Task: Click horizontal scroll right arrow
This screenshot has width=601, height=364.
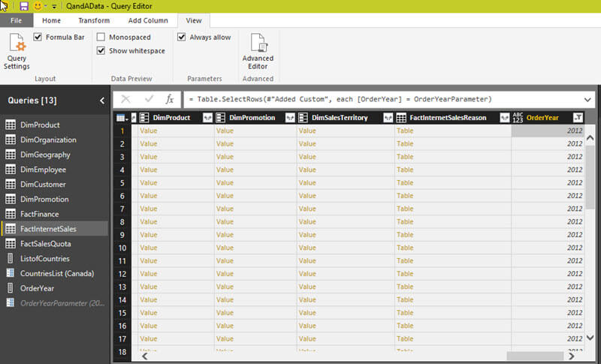Action: (572, 356)
